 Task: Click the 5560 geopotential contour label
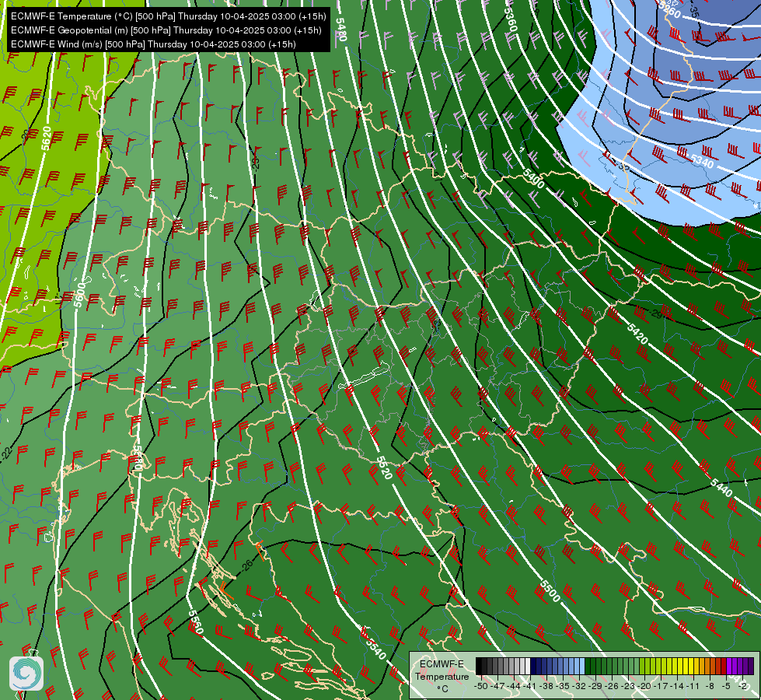click(x=196, y=622)
